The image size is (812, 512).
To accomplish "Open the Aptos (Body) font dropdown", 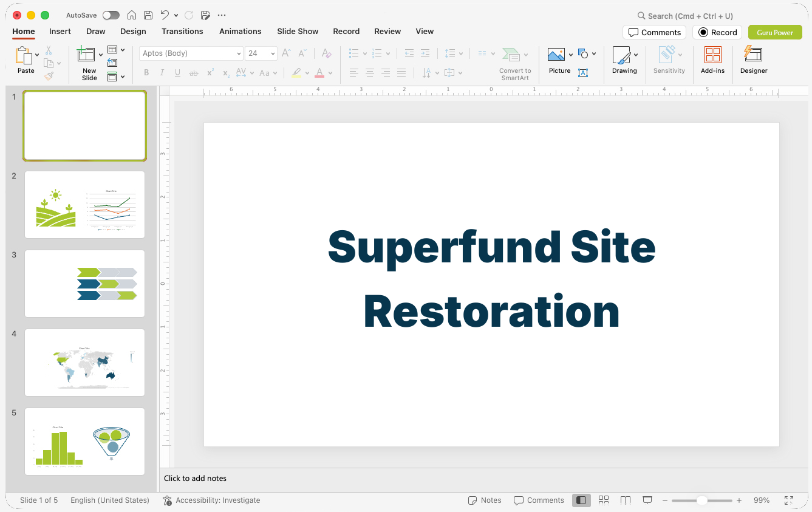I will 239,53.
